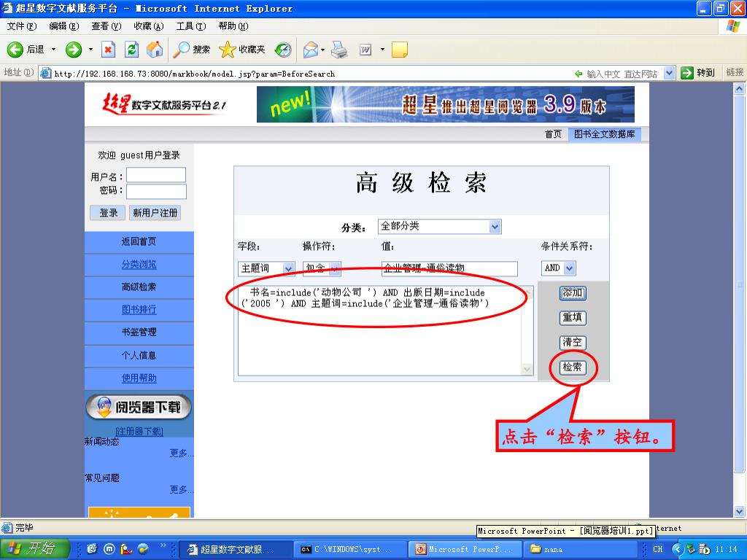Expand the Edit button dropdown arrow
Image resolution: width=747 pixels, height=560 pixels.
pyautogui.click(x=382, y=49)
